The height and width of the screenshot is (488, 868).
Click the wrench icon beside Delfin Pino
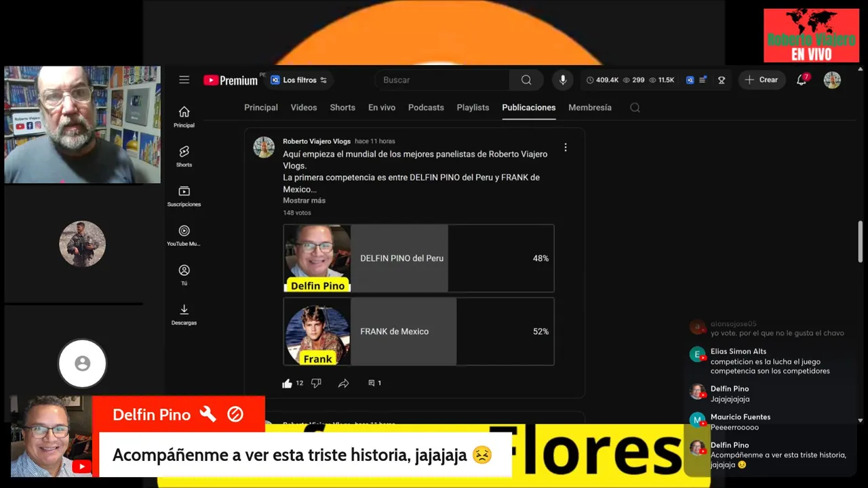tap(208, 414)
